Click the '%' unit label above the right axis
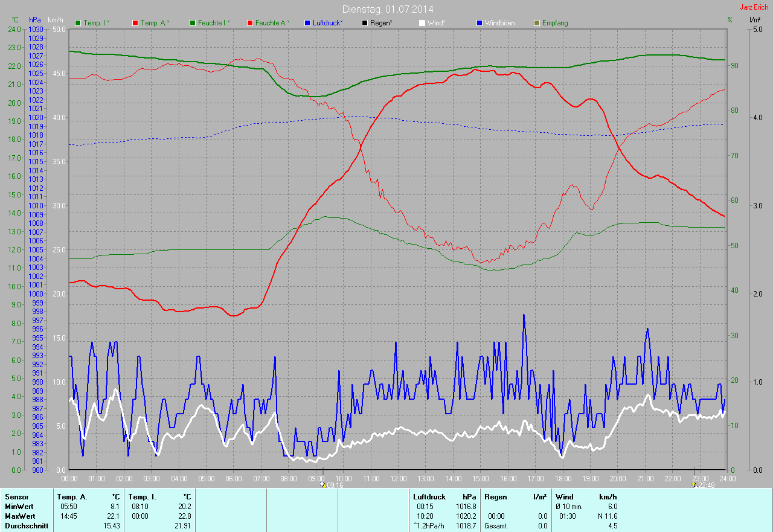 [730, 20]
